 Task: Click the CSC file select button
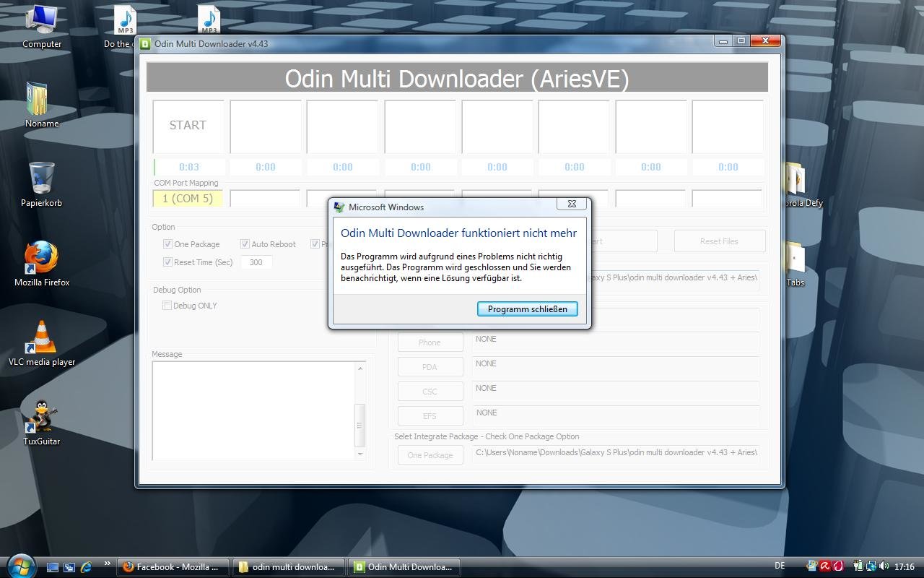coord(430,392)
